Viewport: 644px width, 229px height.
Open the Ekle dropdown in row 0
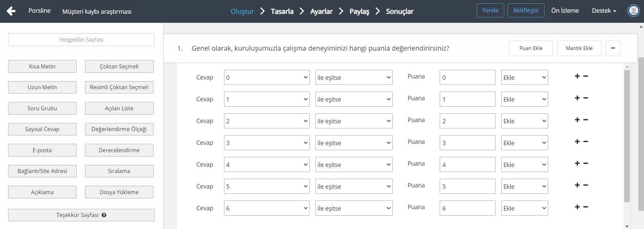(x=524, y=77)
